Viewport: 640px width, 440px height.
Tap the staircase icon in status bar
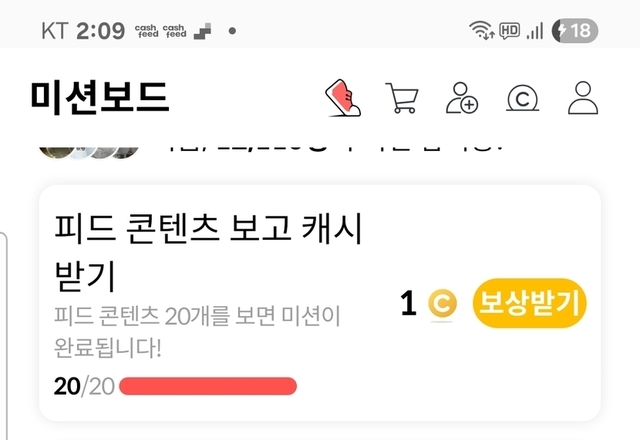tap(202, 31)
